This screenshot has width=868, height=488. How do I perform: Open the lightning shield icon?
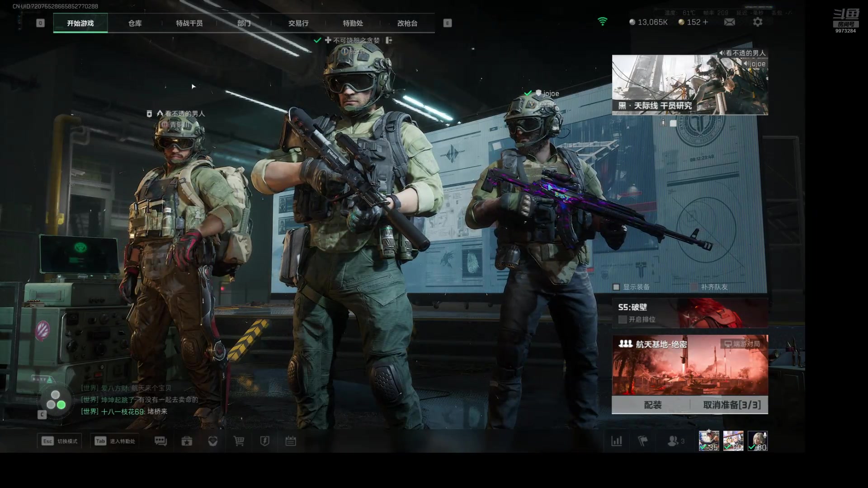[265, 441]
